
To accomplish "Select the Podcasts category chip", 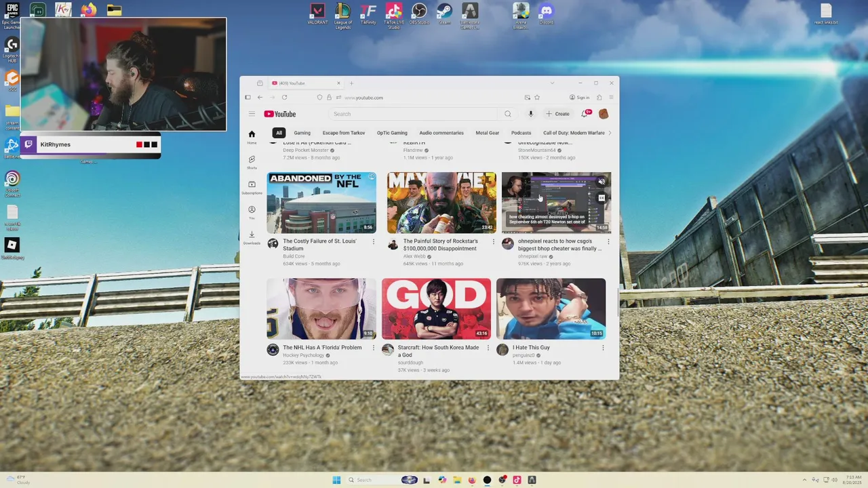I will point(521,133).
